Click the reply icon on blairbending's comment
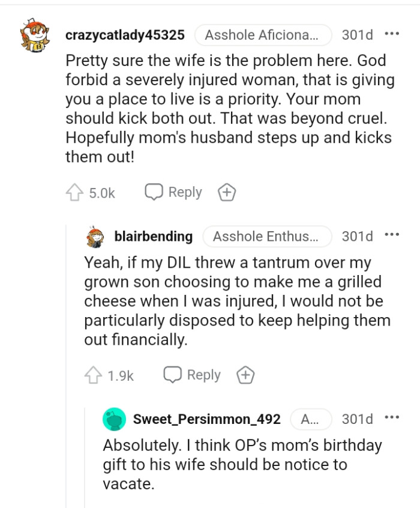 (x=173, y=375)
